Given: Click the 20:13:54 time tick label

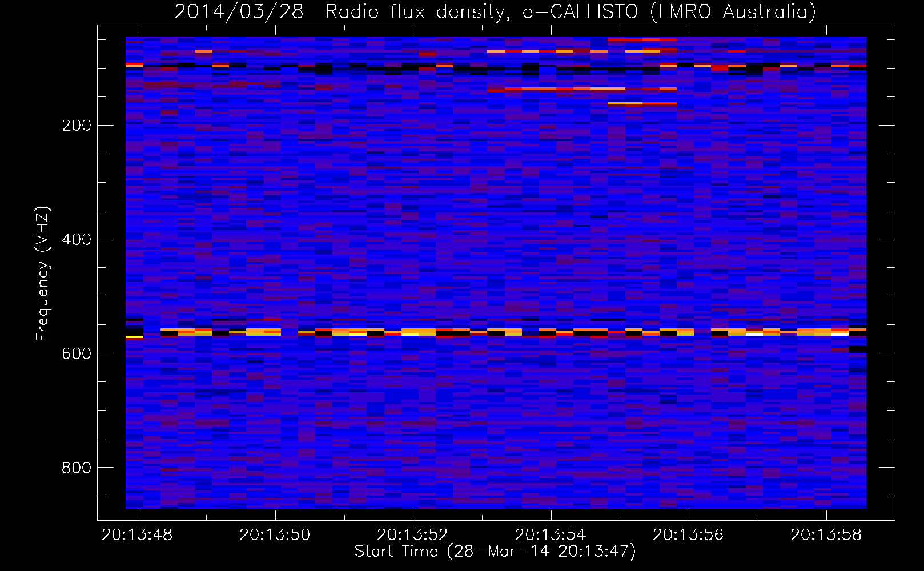Looking at the screenshot, I should (x=551, y=534).
